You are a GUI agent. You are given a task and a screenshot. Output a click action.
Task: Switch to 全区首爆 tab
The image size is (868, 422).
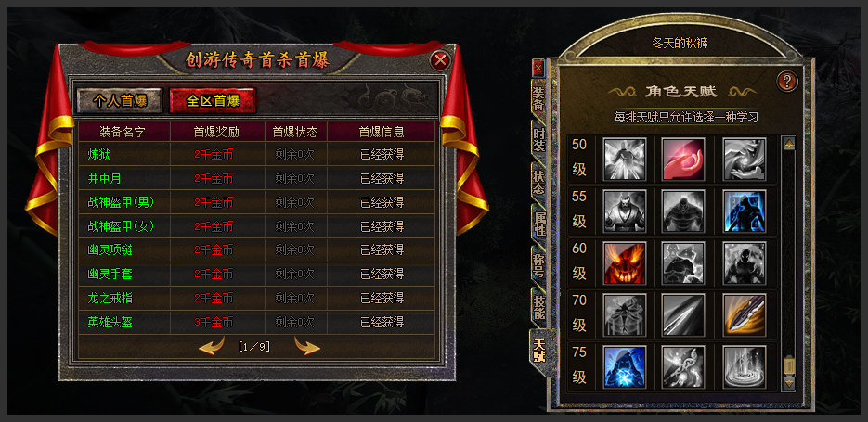214,101
